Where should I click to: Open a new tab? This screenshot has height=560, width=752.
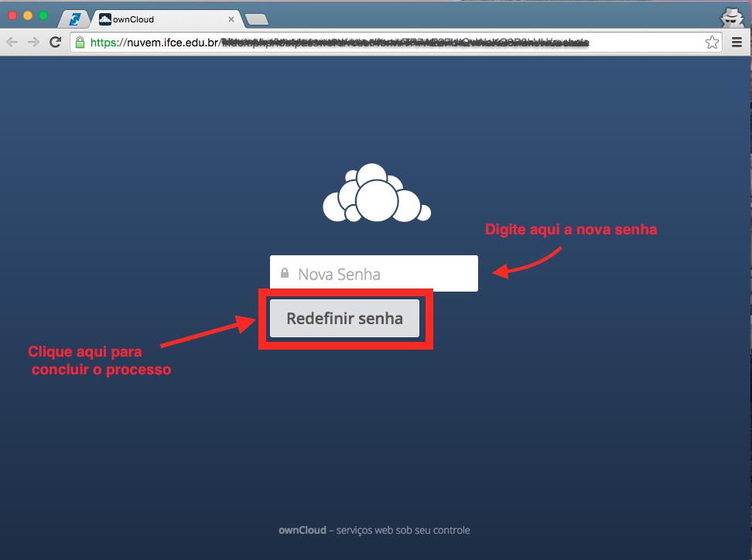[x=257, y=19]
